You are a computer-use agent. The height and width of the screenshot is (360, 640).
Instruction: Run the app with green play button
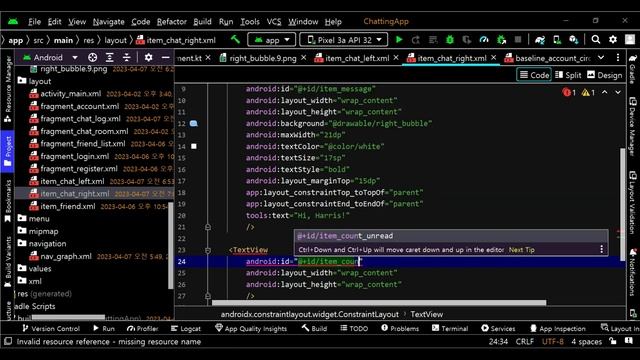click(399, 40)
